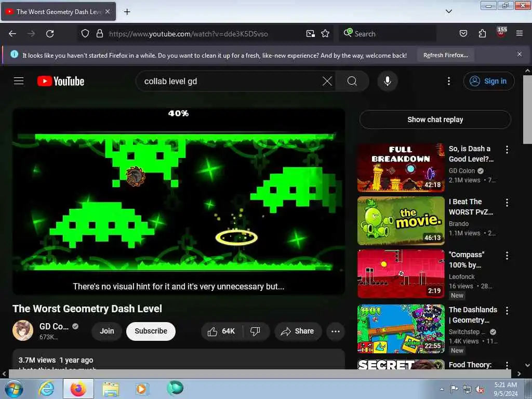
Task: Open Windows Media Player on taskbar
Action: [141, 389]
